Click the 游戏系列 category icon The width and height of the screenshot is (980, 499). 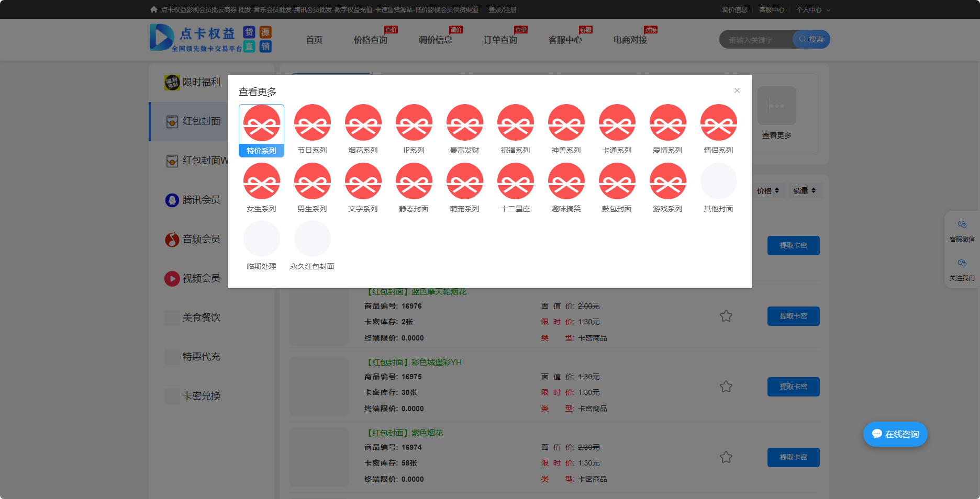667,182
